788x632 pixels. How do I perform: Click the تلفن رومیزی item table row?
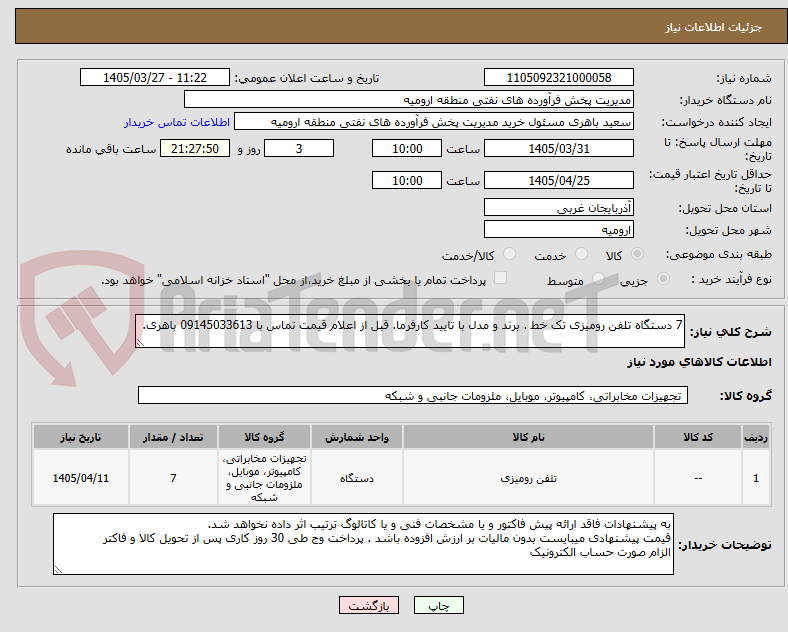point(401,478)
